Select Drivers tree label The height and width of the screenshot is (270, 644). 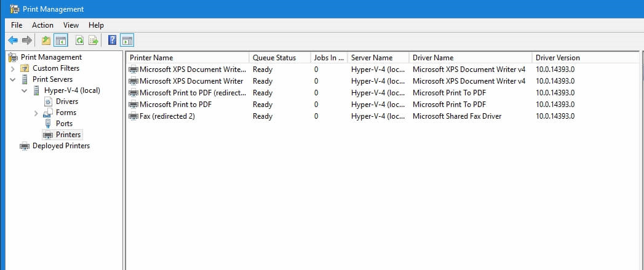(x=67, y=101)
